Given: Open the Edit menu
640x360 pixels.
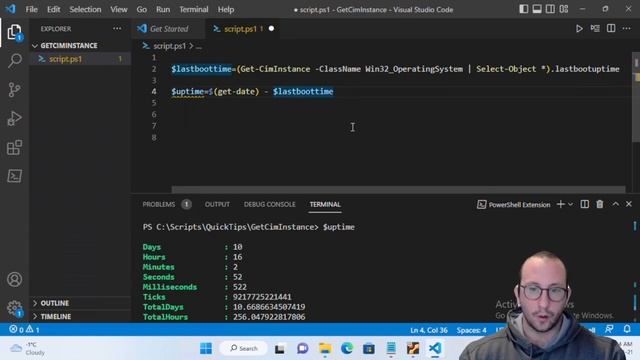Looking at the screenshot, I should [x=53, y=9].
